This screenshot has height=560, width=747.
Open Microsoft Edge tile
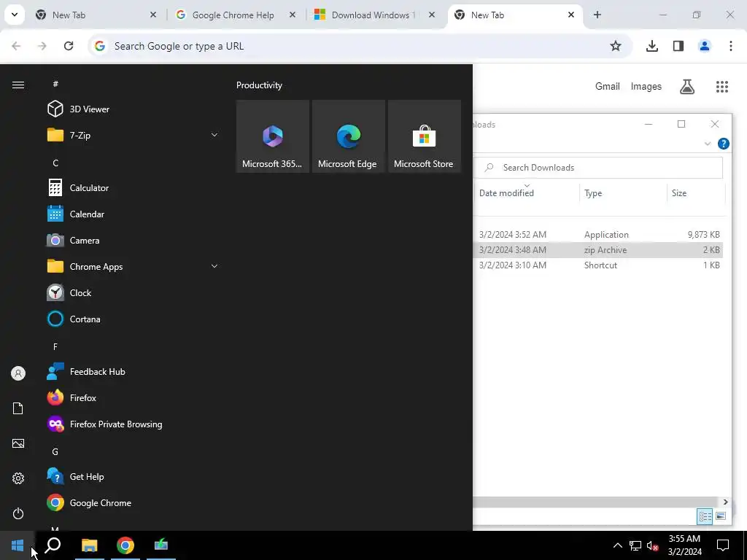pyautogui.click(x=348, y=136)
